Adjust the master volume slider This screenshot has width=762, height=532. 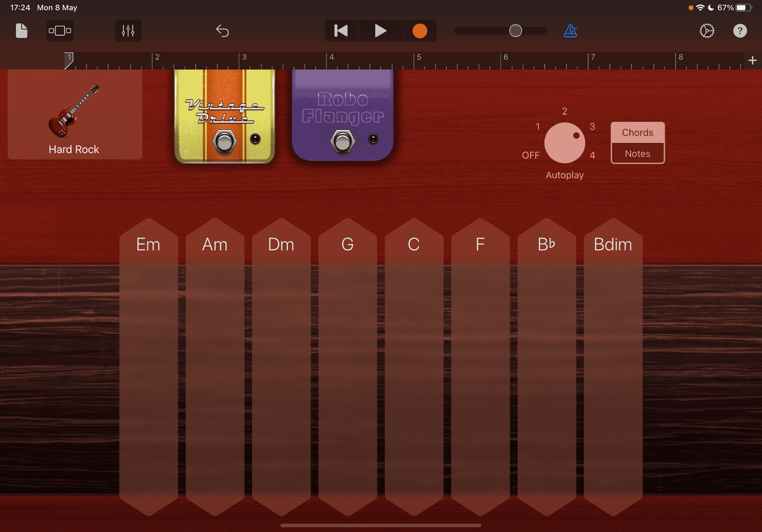(x=515, y=30)
